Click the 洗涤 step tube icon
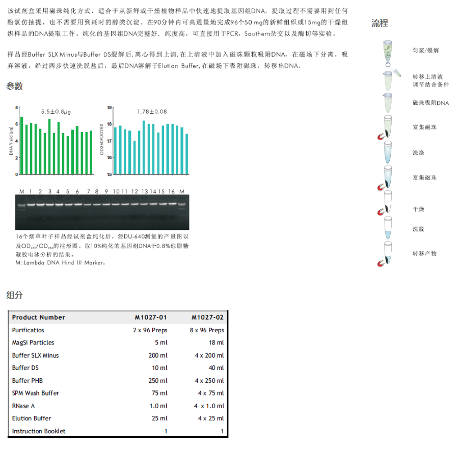 pyautogui.click(x=388, y=152)
